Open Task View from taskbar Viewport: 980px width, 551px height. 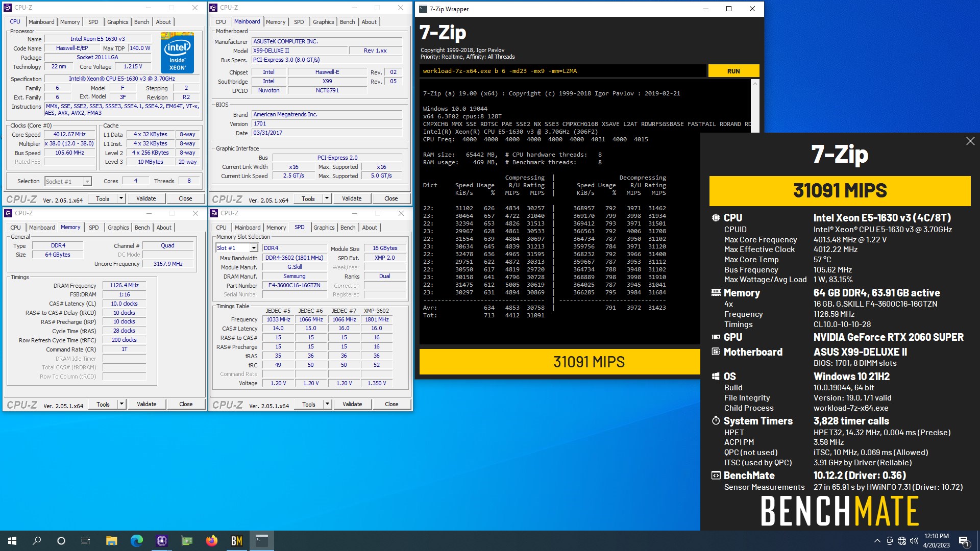pyautogui.click(x=86, y=541)
